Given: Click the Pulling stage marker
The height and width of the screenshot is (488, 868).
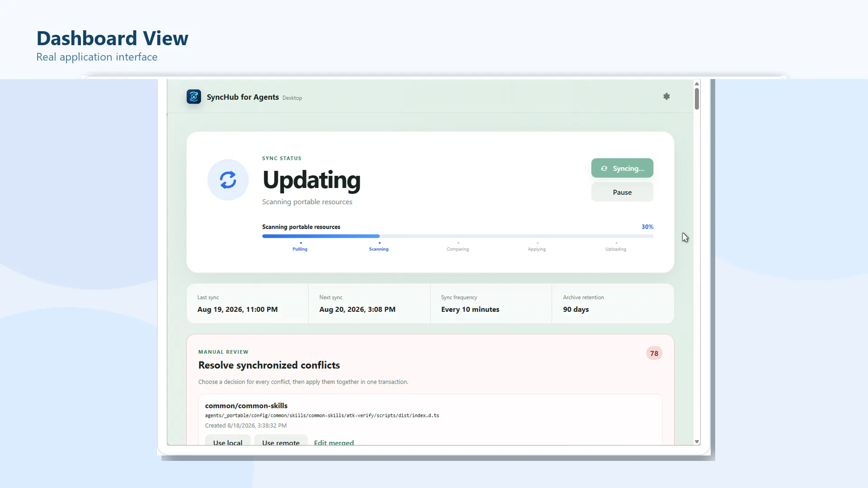Looking at the screenshot, I should [x=300, y=247].
